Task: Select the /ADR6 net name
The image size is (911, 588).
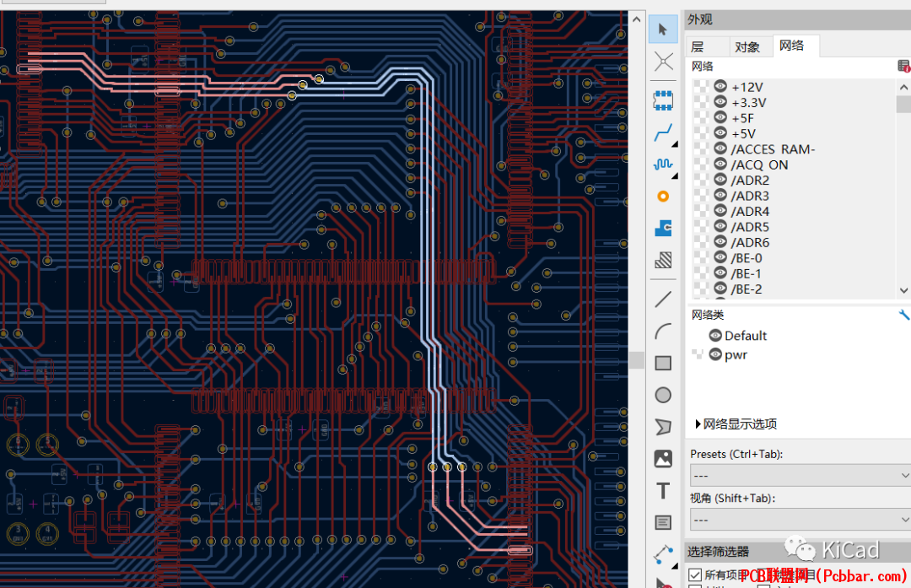Action: 750,242
